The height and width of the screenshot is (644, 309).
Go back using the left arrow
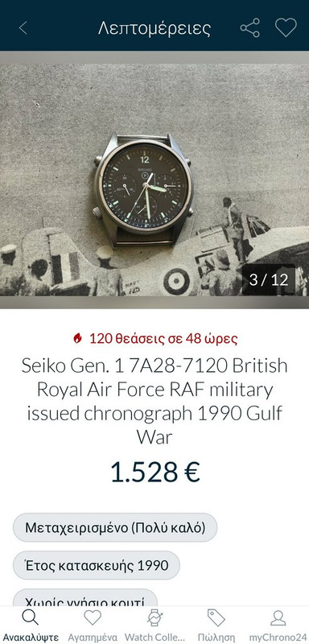click(23, 28)
